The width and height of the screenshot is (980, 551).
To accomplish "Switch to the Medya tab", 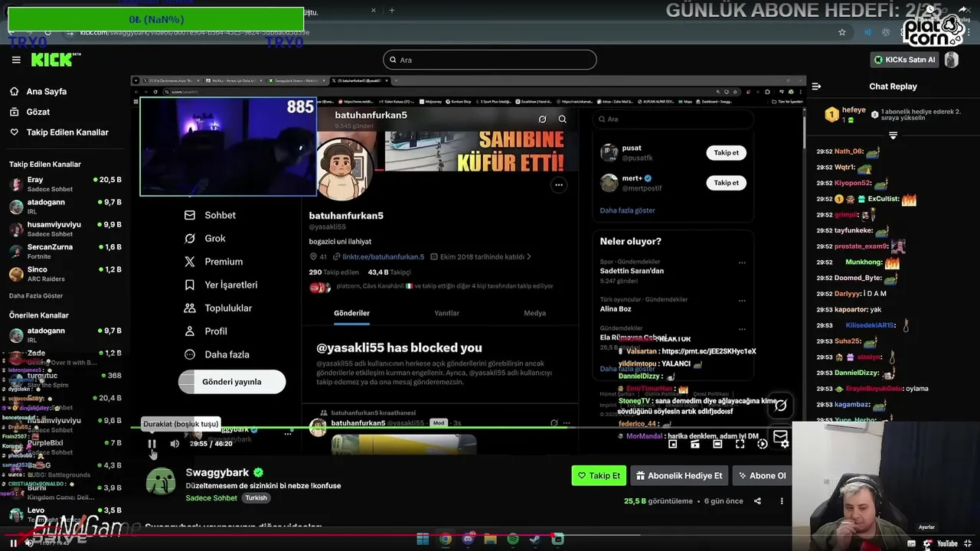I will (534, 313).
